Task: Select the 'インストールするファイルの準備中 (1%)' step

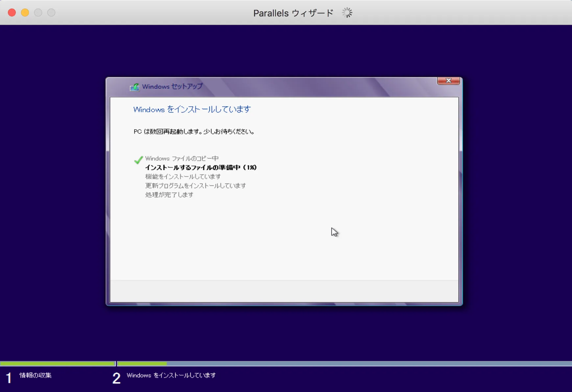Action: pyautogui.click(x=201, y=167)
